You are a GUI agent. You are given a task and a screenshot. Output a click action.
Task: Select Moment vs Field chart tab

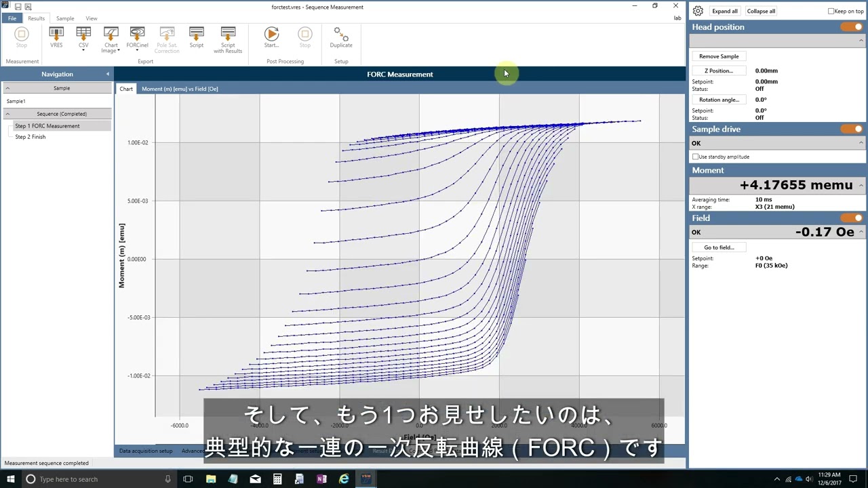tap(180, 89)
